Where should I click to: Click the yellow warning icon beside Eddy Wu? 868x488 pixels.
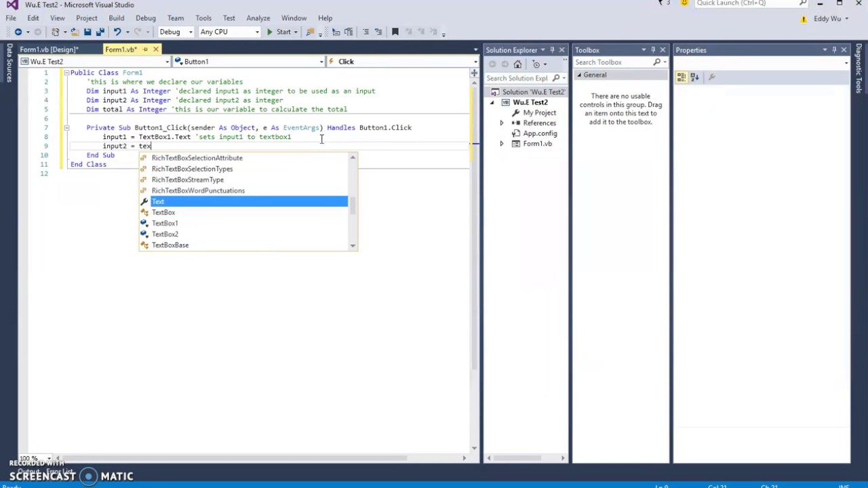point(804,19)
